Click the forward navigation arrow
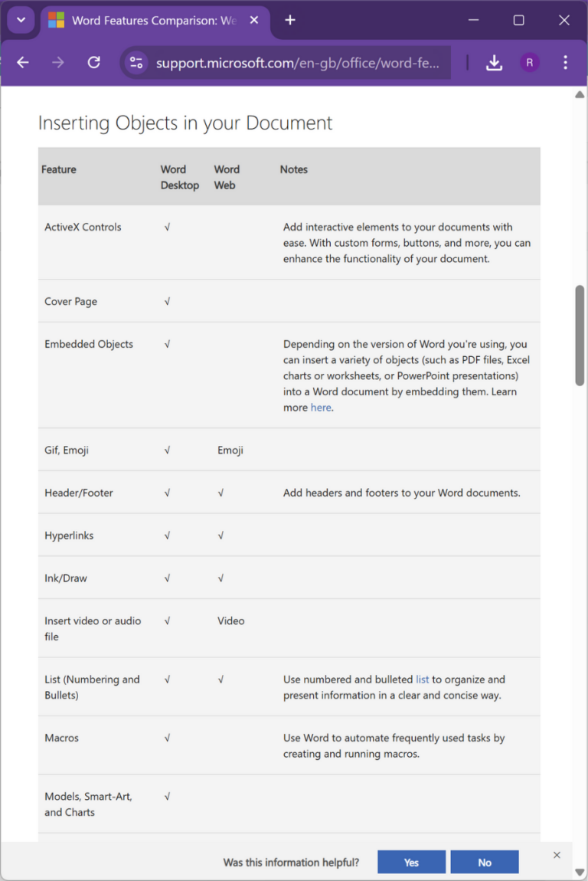This screenshot has width=588, height=881. coord(57,63)
